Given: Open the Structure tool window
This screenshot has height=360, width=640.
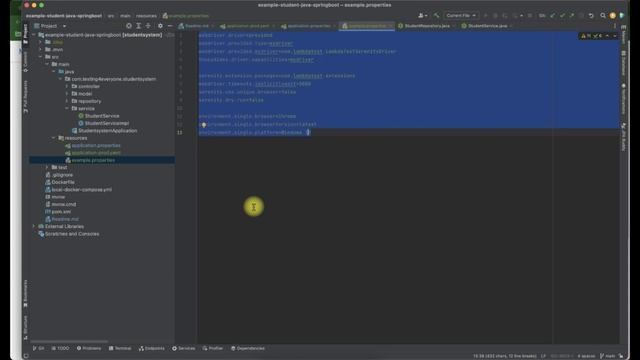Looking at the screenshot, I should 26,327.
